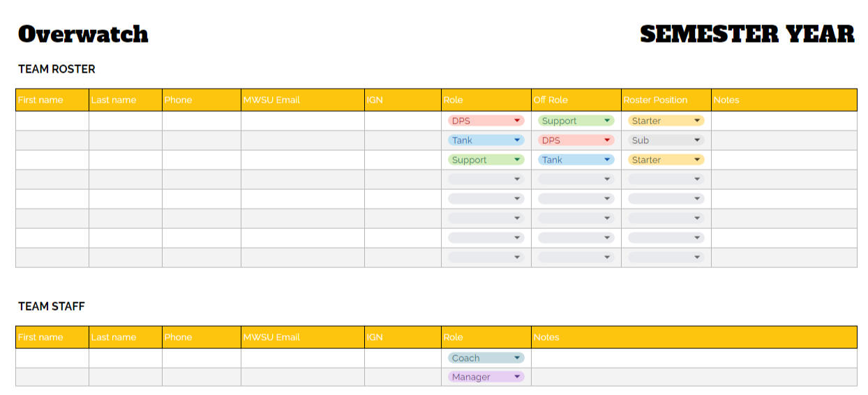This screenshot has height=395, width=868.
Task: Select the SEMESTER YEAR heading
Action: tap(747, 33)
